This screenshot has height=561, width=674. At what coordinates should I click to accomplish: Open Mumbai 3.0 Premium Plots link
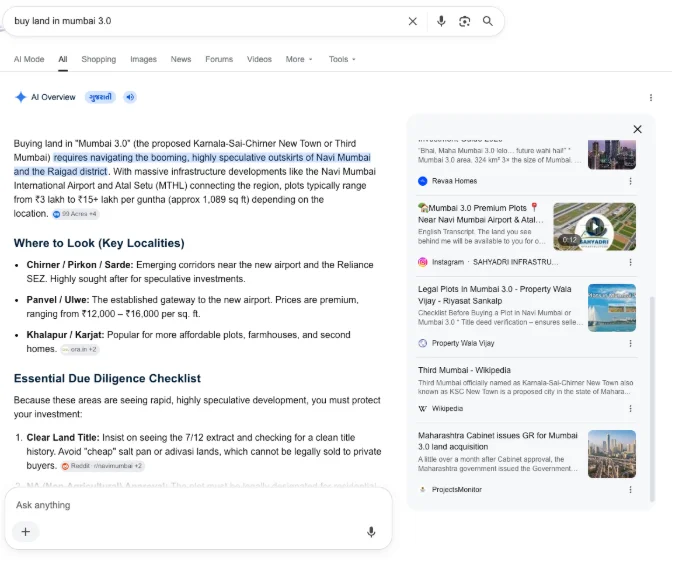480,214
